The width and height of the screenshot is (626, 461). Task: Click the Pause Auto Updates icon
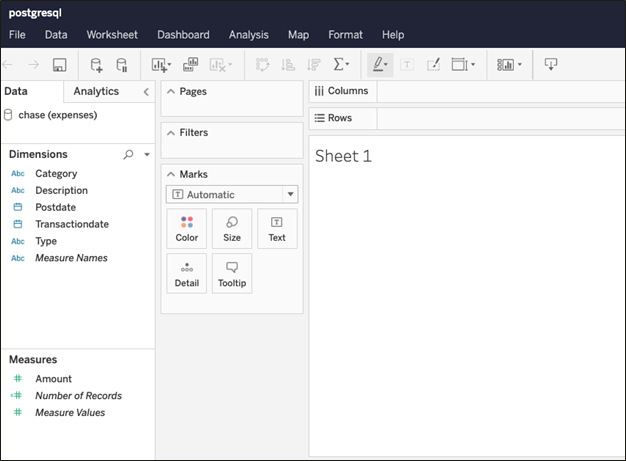pyautogui.click(x=121, y=65)
